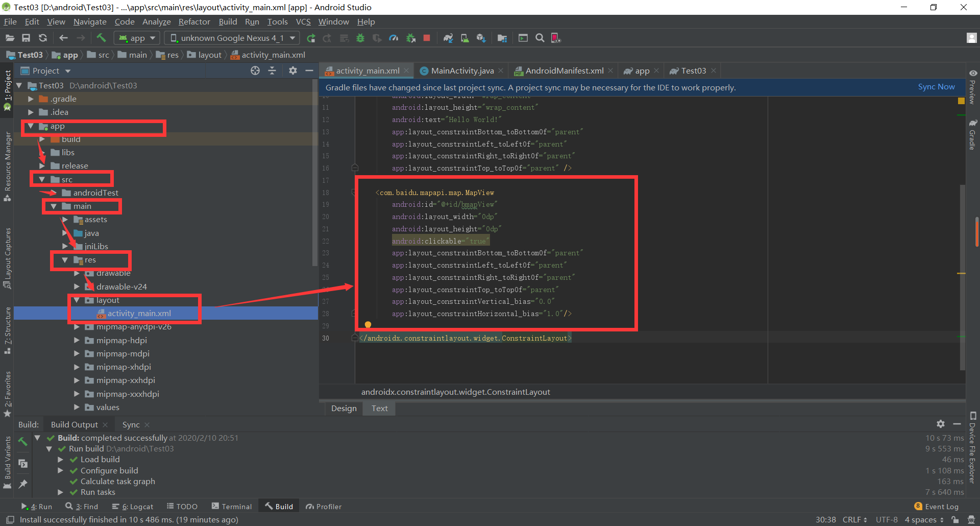The width and height of the screenshot is (980, 526).
Task: Open the VCS menu
Action: pos(303,21)
